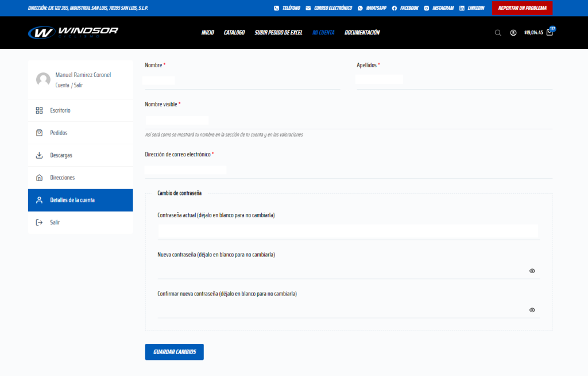Open the shopping cart icon

[x=550, y=33]
